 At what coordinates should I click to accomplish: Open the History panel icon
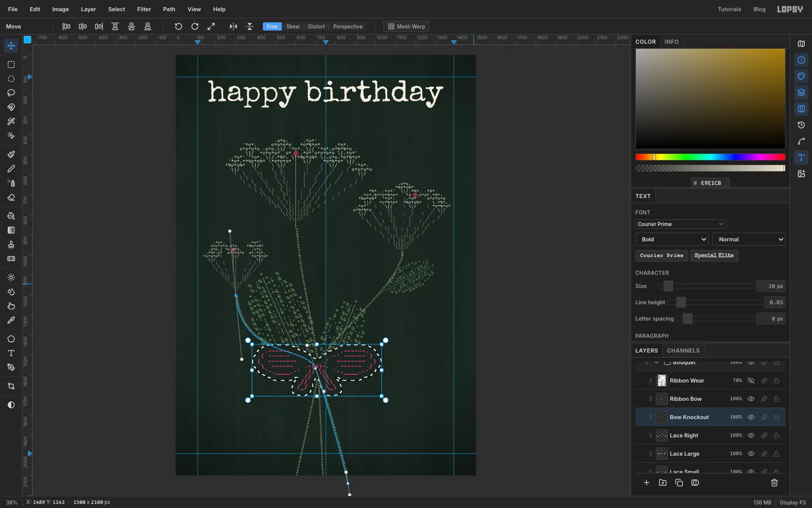tap(801, 125)
